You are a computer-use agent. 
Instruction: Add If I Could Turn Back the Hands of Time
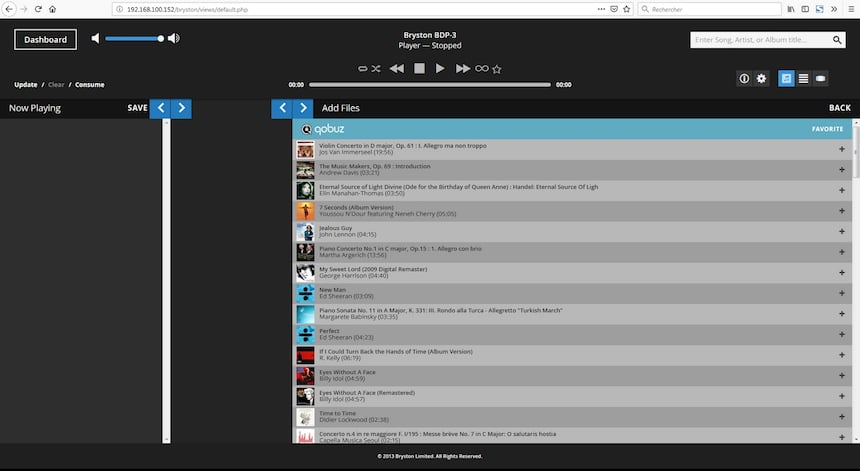(x=841, y=355)
